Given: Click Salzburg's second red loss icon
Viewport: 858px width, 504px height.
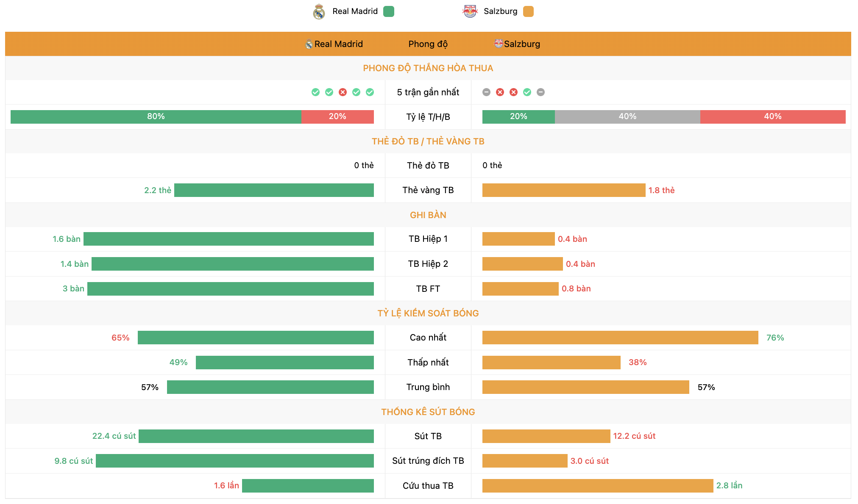Looking at the screenshot, I should click(513, 92).
